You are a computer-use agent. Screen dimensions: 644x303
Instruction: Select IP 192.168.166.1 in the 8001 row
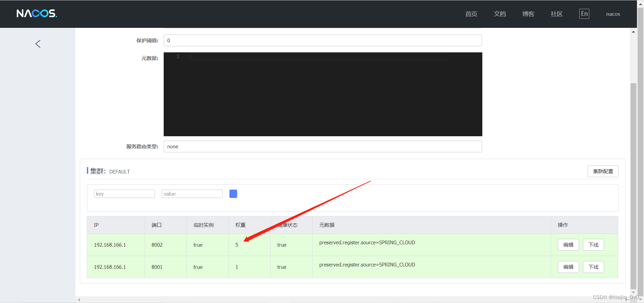[x=110, y=267]
